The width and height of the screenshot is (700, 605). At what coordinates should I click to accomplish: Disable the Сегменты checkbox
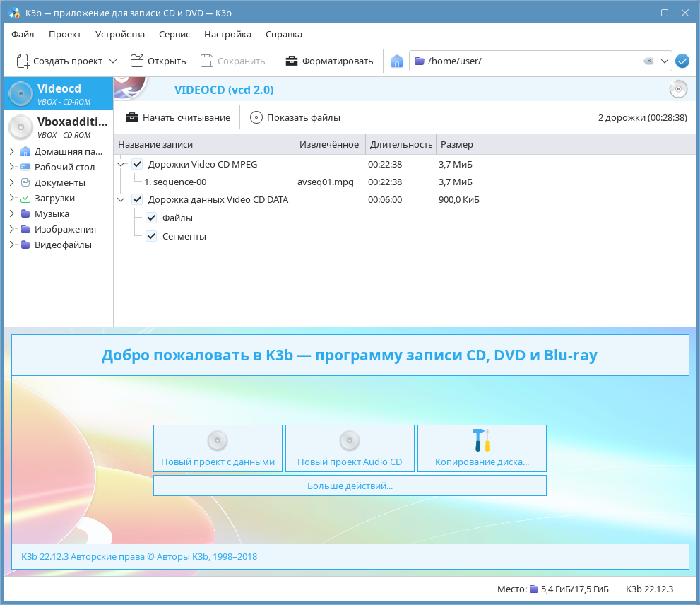[151, 237]
